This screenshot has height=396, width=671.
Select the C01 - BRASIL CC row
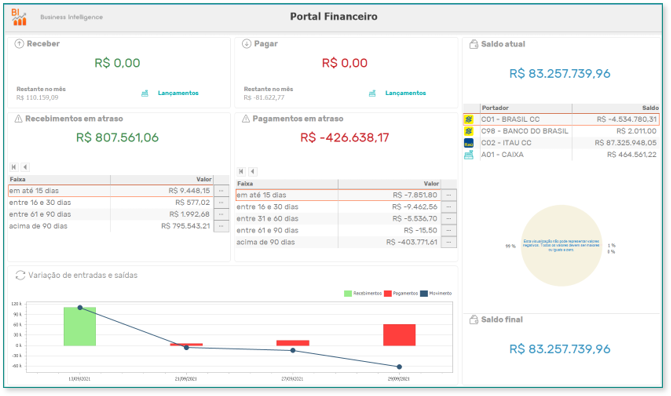click(x=561, y=119)
